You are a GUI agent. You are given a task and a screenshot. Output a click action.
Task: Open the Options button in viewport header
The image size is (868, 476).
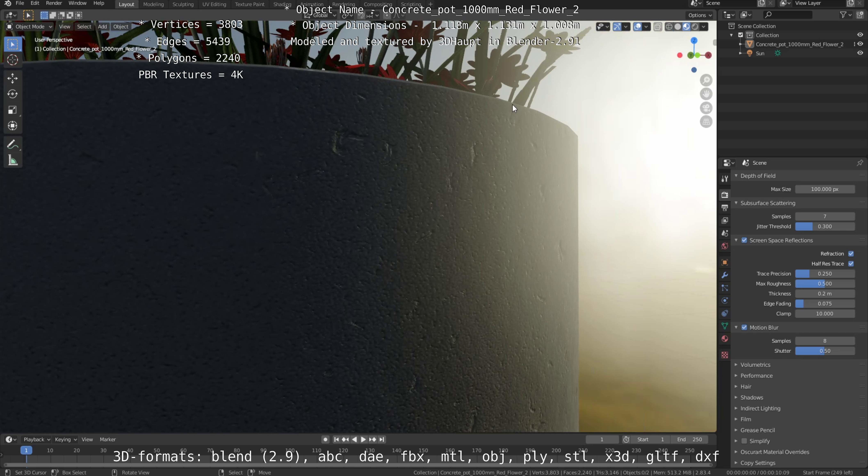coord(699,15)
